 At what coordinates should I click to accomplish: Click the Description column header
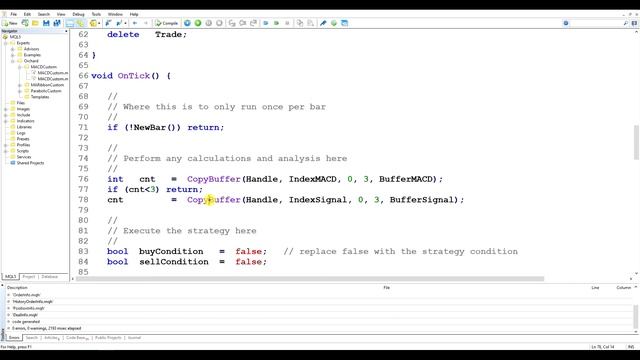click(17, 288)
